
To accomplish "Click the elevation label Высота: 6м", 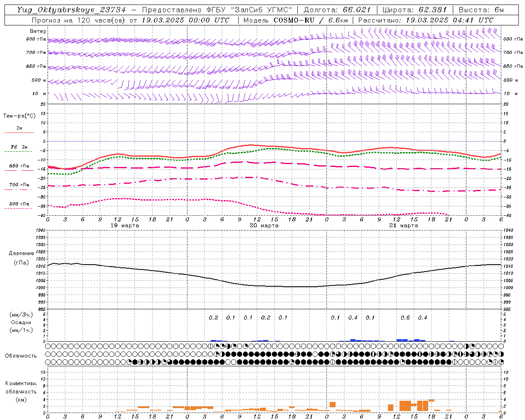I will tap(481, 10).
